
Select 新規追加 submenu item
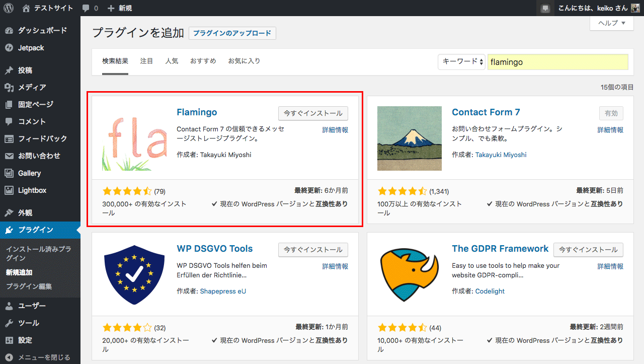tap(19, 272)
